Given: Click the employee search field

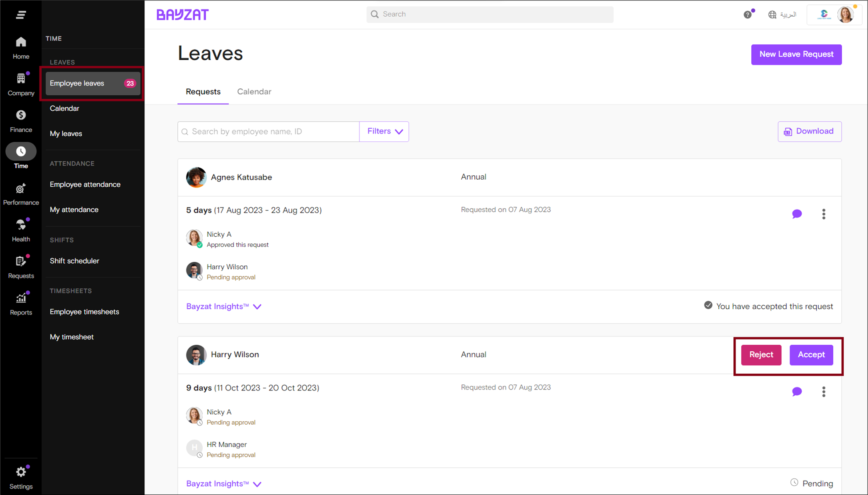Looking at the screenshot, I should (x=268, y=131).
